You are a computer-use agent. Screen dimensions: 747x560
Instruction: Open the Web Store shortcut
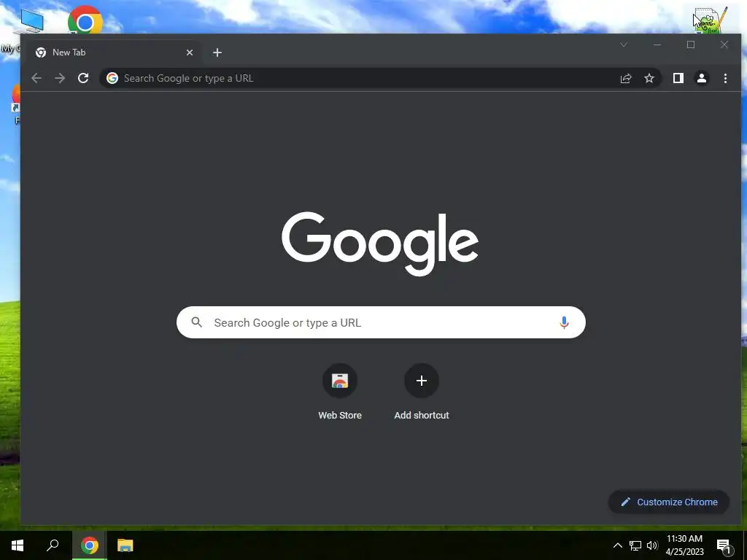tap(340, 392)
